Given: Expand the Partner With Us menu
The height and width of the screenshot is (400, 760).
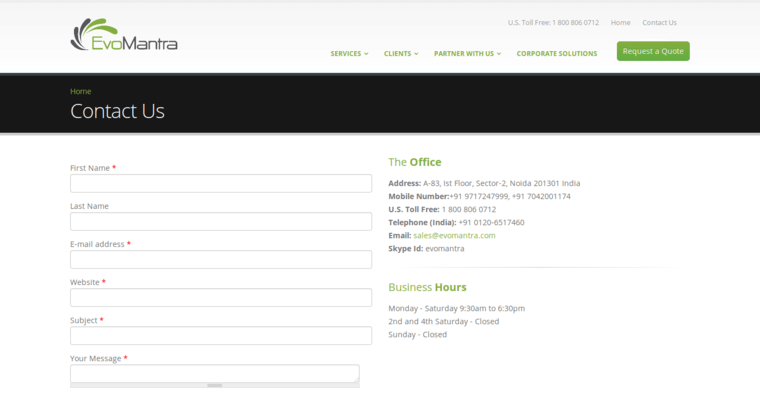Looking at the screenshot, I should point(468,54).
